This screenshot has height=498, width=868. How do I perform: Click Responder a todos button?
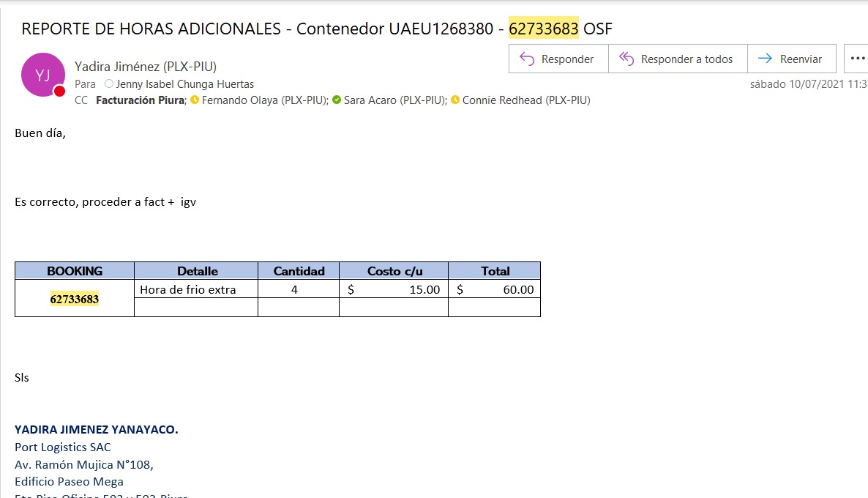[x=677, y=59]
